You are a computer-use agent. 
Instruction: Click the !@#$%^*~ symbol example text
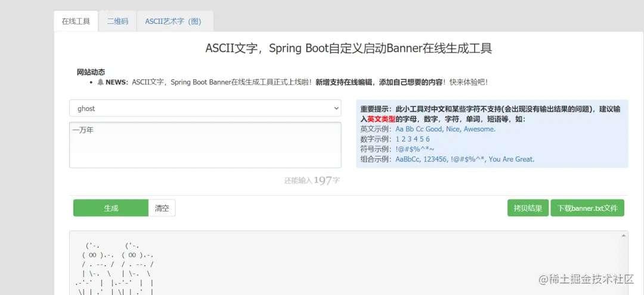[415, 149]
